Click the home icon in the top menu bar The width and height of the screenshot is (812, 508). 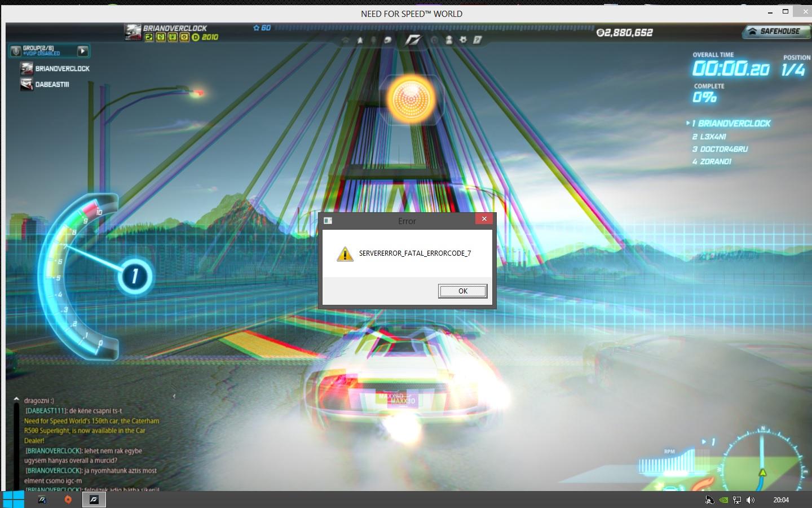(x=346, y=40)
